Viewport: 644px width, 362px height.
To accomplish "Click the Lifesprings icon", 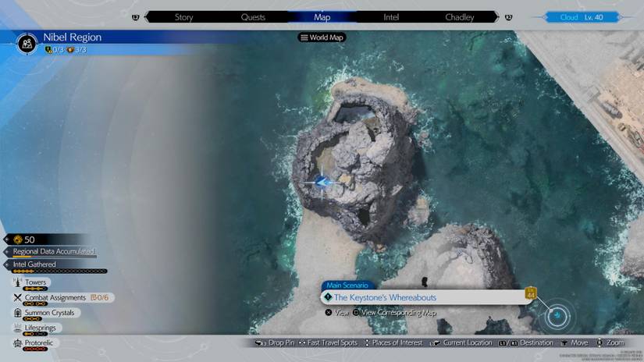I will click(x=17, y=328).
